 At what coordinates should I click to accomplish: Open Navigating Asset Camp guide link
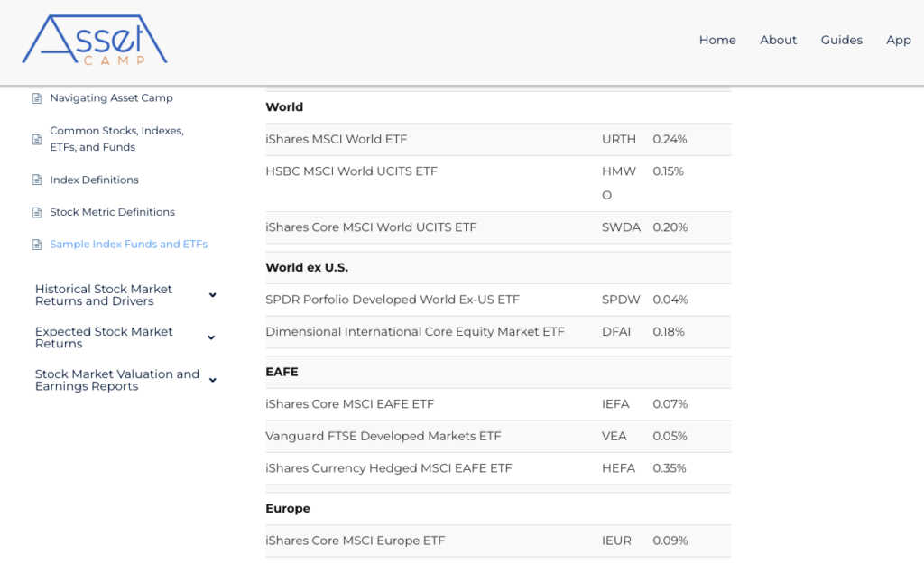coord(111,97)
